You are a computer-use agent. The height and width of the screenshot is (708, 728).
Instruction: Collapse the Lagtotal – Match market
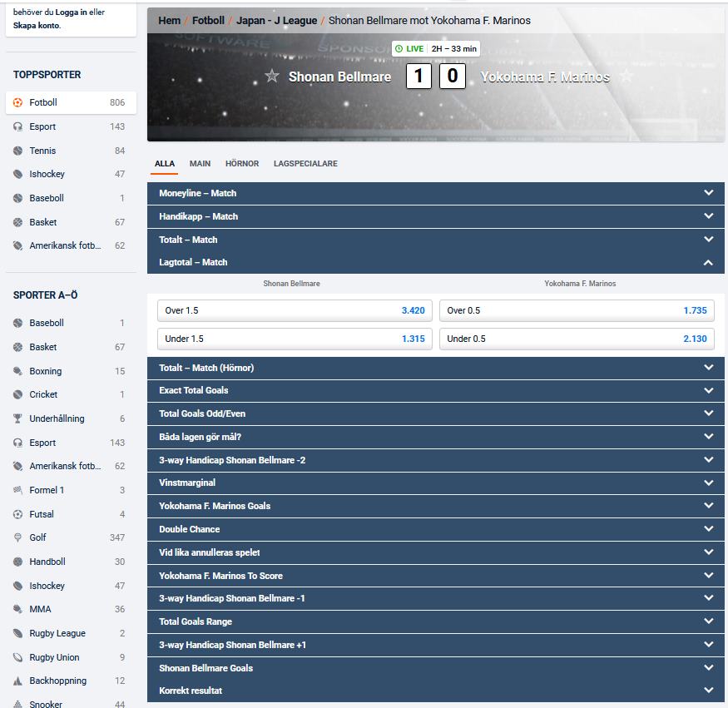pyautogui.click(x=435, y=262)
